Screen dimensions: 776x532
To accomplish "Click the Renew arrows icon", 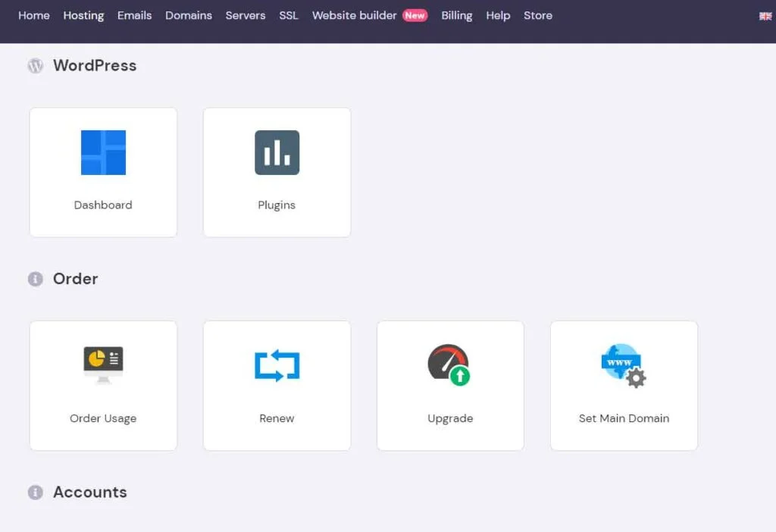I will point(277,365).
